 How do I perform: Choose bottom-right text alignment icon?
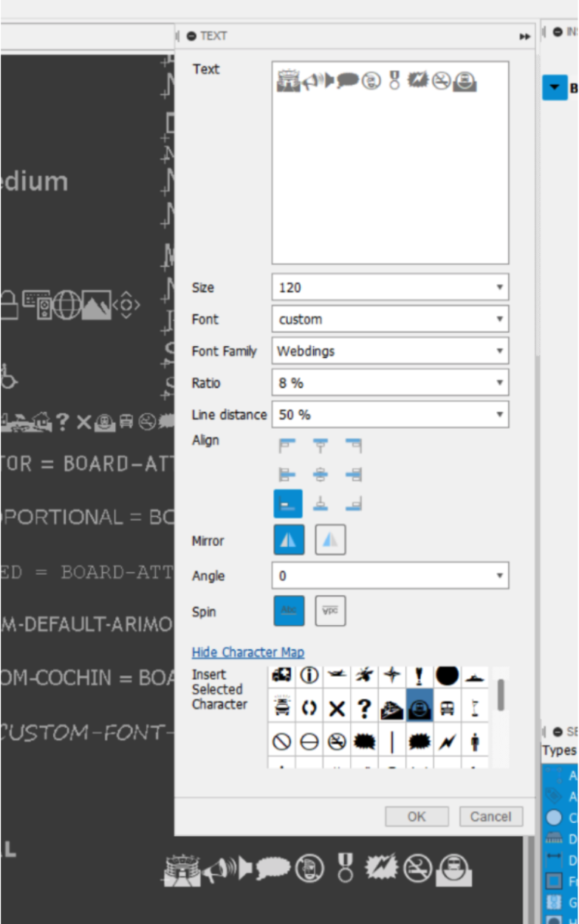[x=353, y=504]
